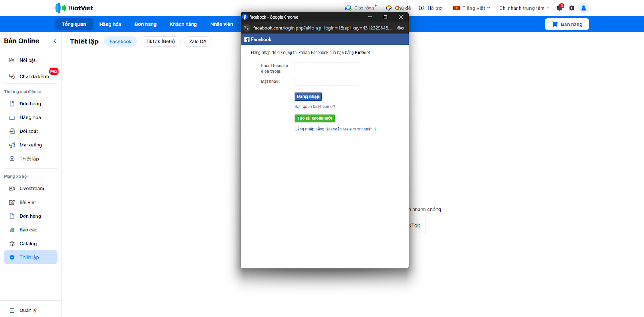The image size is (644, 317).
Task: Click the Quản lý icon
Action: coord(12,310)
